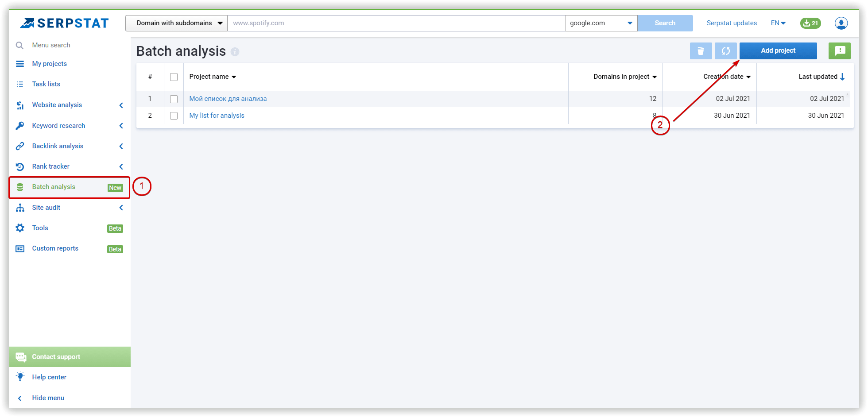The width and height of the screenshot is (868, 417).
Task: Click the Batch analysis database icon
Action: click(20, 187)
